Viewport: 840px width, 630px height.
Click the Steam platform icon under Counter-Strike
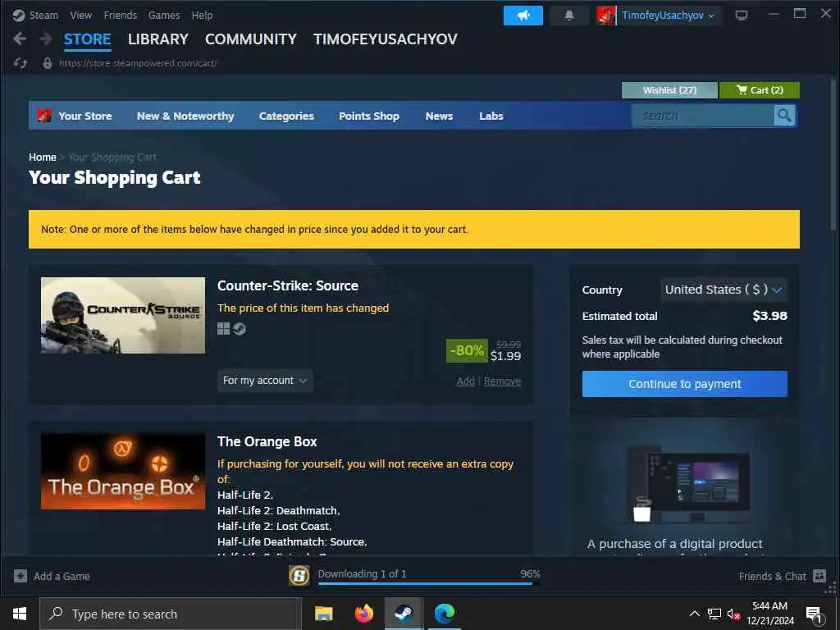coord(240,328)
